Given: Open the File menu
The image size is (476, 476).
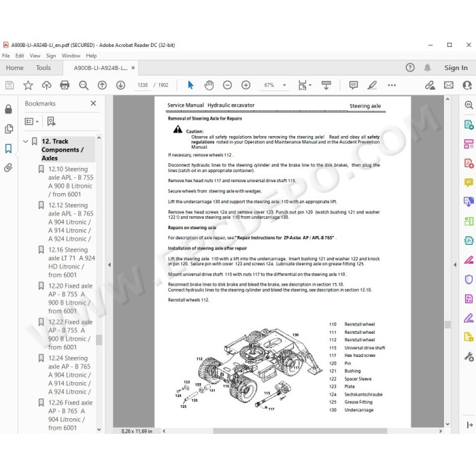Looking at the screenshot, I should coord(5,56).
